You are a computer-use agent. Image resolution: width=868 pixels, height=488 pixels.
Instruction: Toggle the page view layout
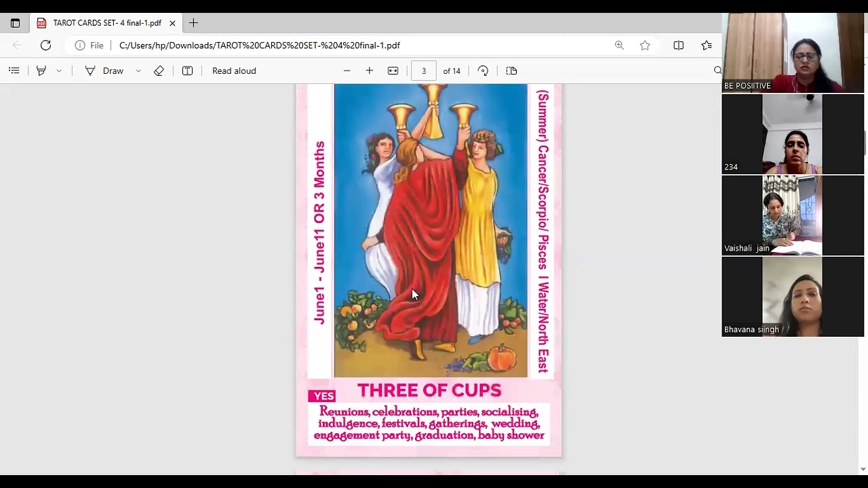click(512, 70)
